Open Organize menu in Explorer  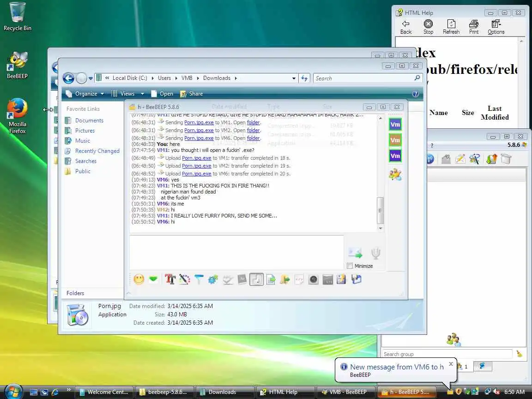tap(85, 94)
